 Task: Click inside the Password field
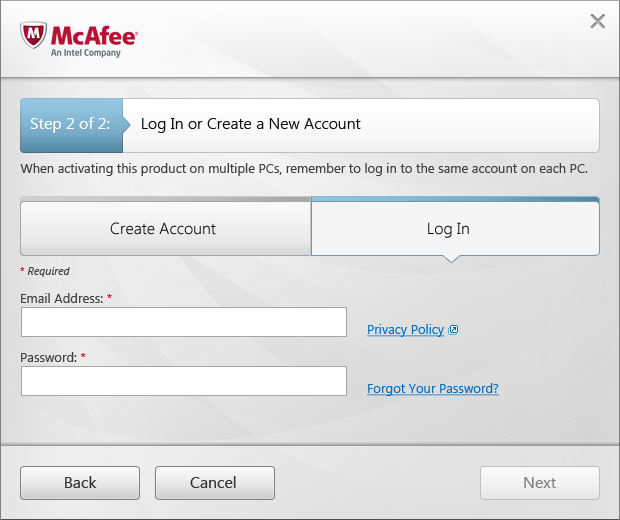tap(184, 381)
